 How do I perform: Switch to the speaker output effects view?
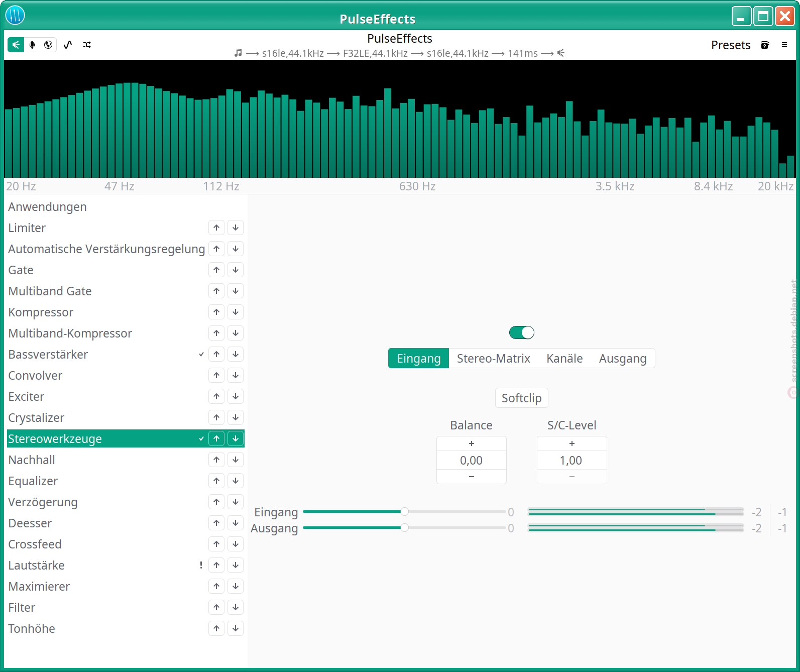click(16, 45)
